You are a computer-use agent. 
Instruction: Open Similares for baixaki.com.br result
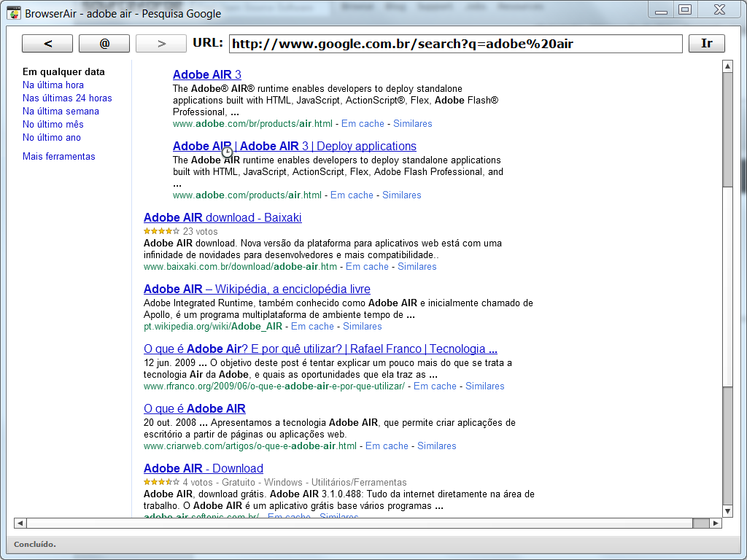coord(417,267)
